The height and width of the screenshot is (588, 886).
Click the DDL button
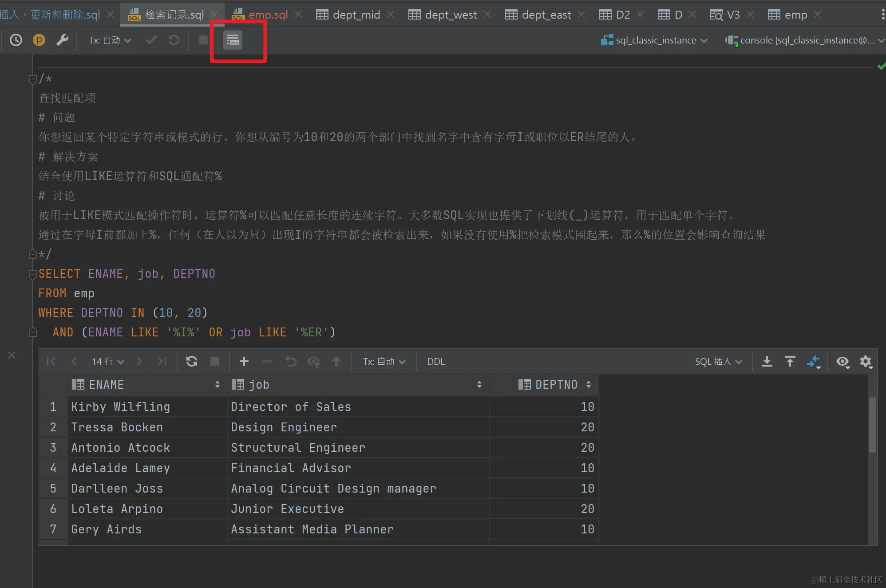point(435,362)
